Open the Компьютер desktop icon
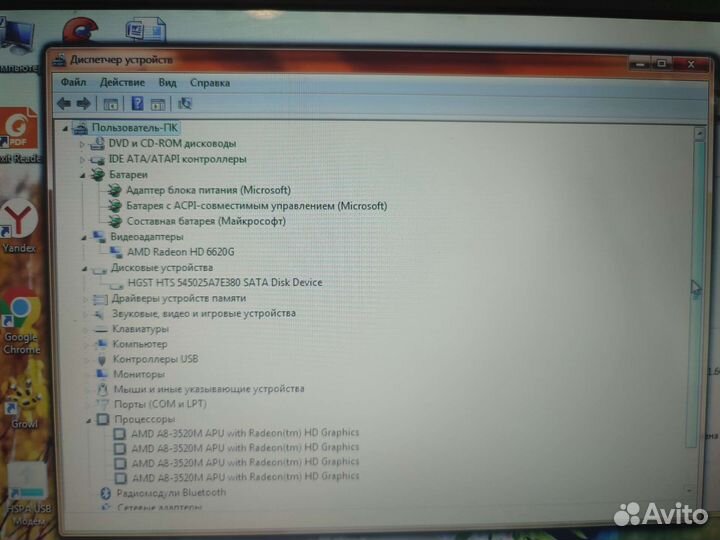Screen dimensions: 720x540 (x=17, y=46)
